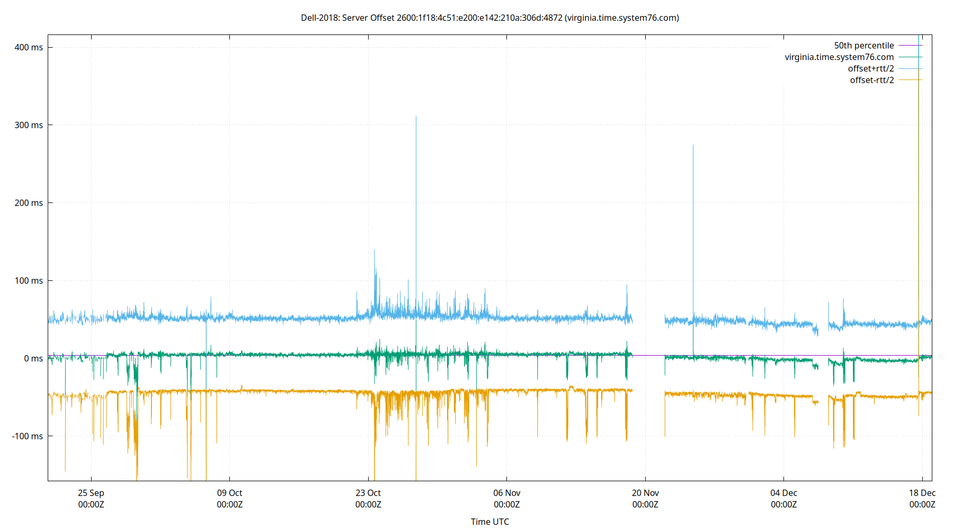Select the blue 50th percentile line sample icon

[910, 45]
